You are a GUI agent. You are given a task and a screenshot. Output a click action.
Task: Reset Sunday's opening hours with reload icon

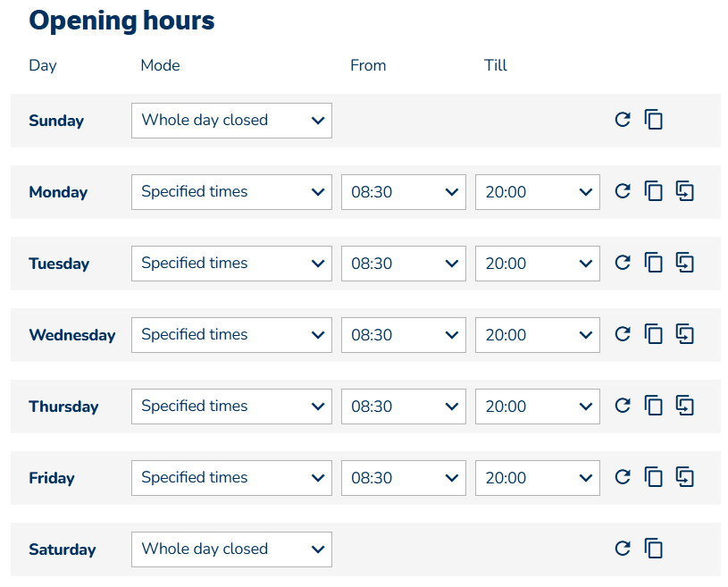(x=623, y=120)
